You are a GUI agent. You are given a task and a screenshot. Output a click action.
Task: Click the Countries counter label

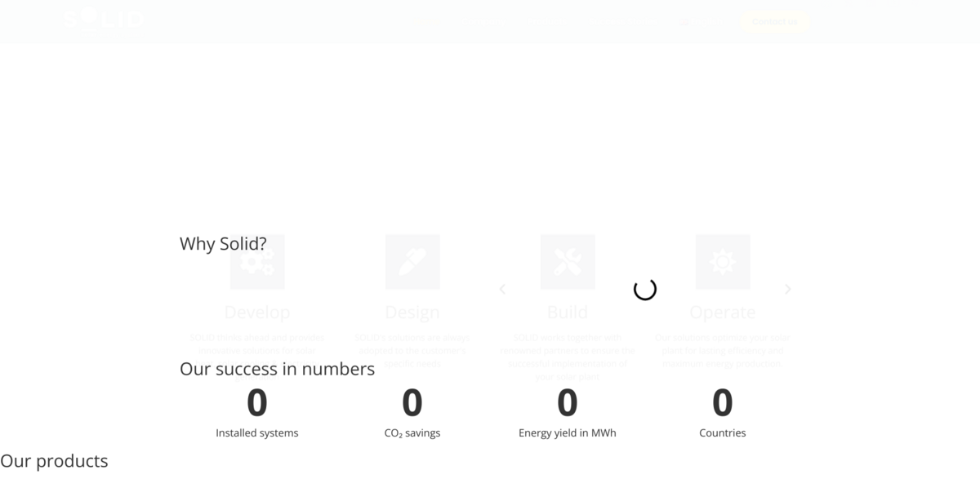coord(723,433)
